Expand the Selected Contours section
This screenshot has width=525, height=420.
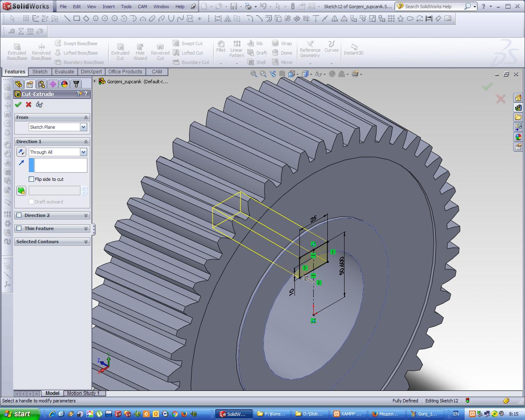pyautogui.click(x=86, y=242)
